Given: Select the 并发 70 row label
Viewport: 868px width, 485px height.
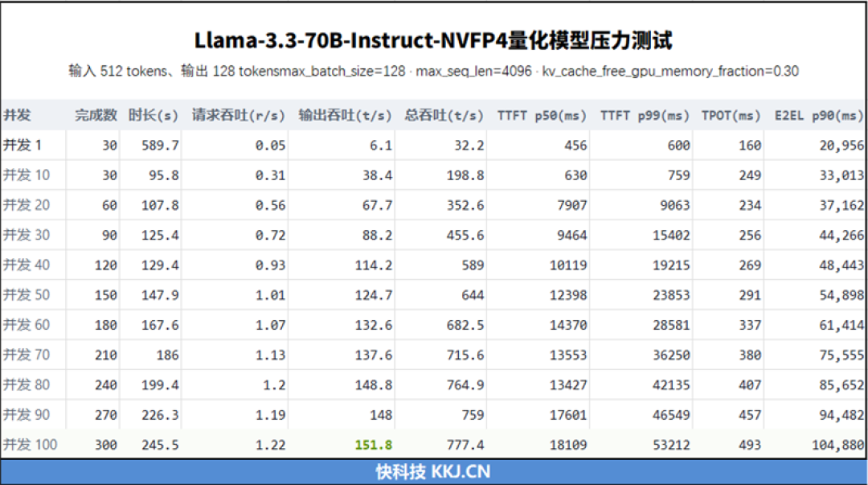Looking at the screenshot, I should [x=26, y=355].
